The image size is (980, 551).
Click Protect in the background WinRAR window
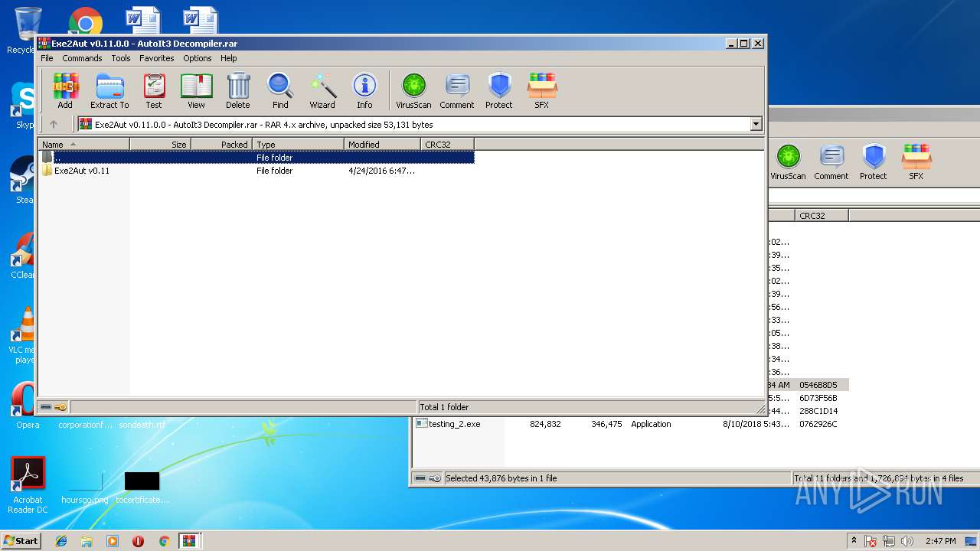point(874,162)
